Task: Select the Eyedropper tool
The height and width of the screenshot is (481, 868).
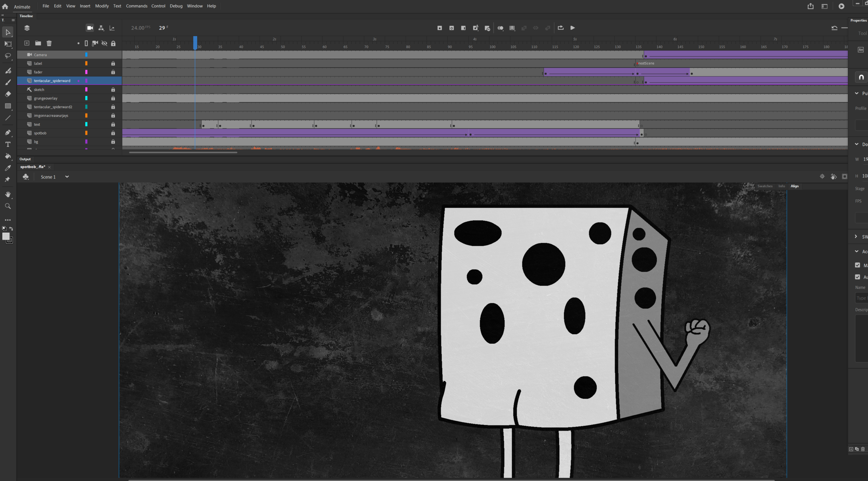Action: pyautogui.click(x=8, y=168)
